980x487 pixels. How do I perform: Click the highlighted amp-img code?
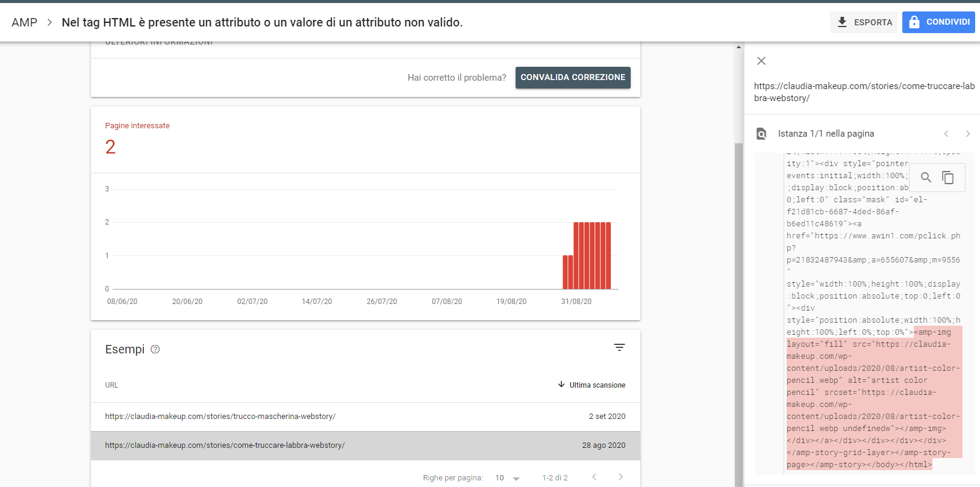tap(874, 398)
